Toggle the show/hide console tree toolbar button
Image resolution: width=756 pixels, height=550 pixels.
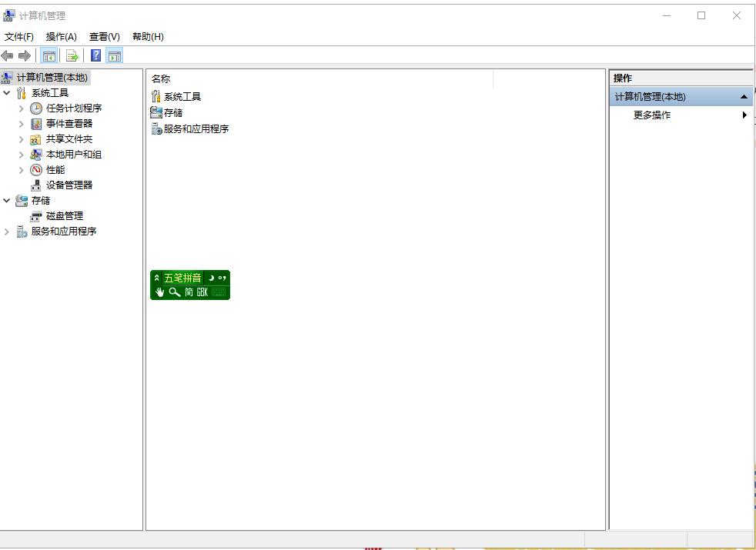(x=49, y=56)
